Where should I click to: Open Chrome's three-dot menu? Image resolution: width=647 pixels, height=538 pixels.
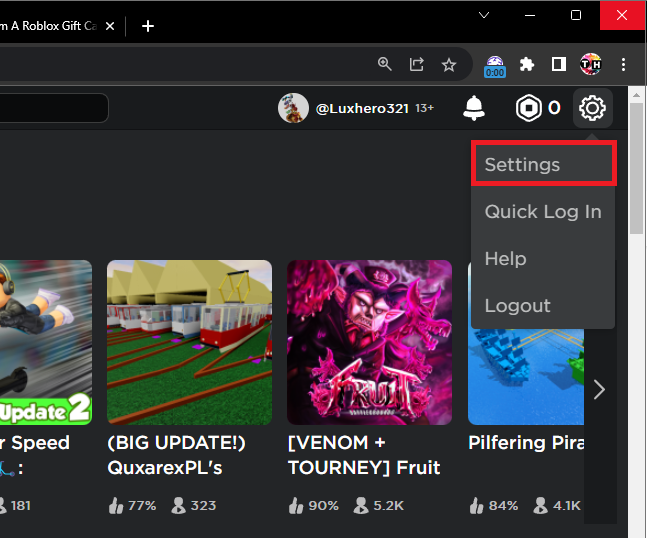623,64
